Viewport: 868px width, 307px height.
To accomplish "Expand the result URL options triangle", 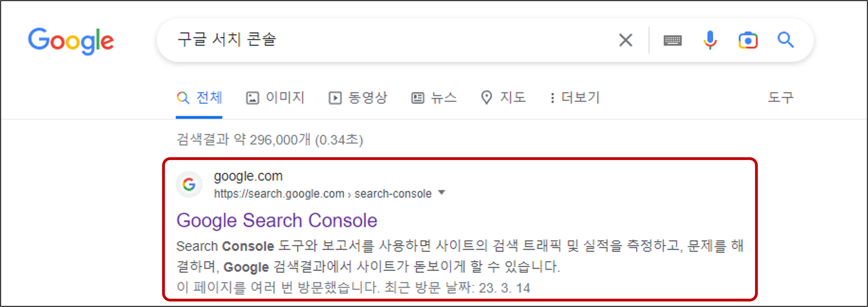I will pos(441,193).
